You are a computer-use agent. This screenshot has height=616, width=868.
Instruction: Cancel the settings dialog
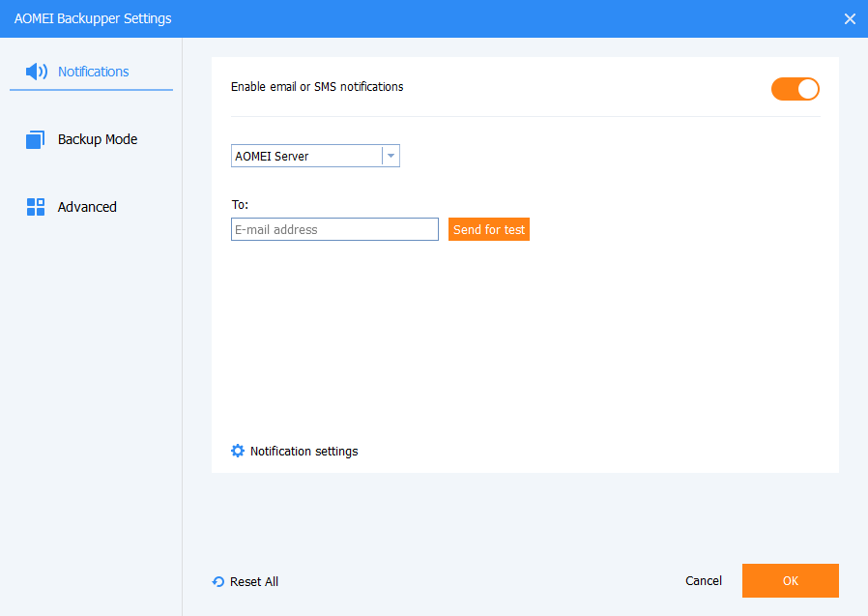point(704,581)
